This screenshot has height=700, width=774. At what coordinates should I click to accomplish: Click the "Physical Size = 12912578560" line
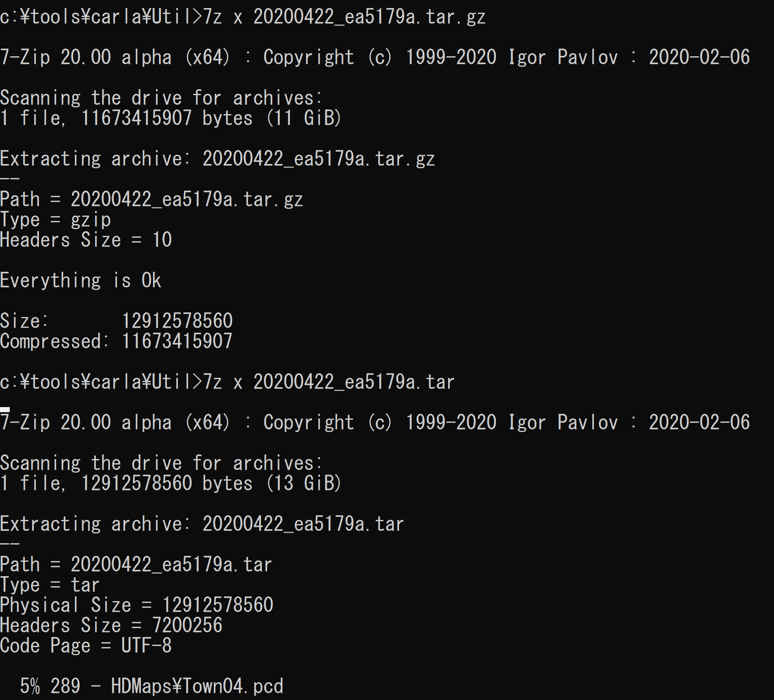137,605
